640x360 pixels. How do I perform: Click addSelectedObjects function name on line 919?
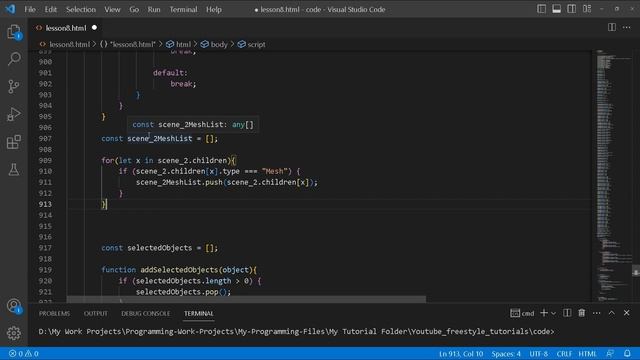tap(179, 270)
